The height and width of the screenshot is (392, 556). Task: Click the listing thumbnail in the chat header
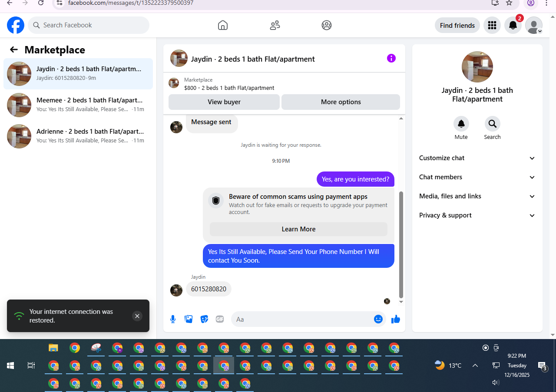(179, 58)
